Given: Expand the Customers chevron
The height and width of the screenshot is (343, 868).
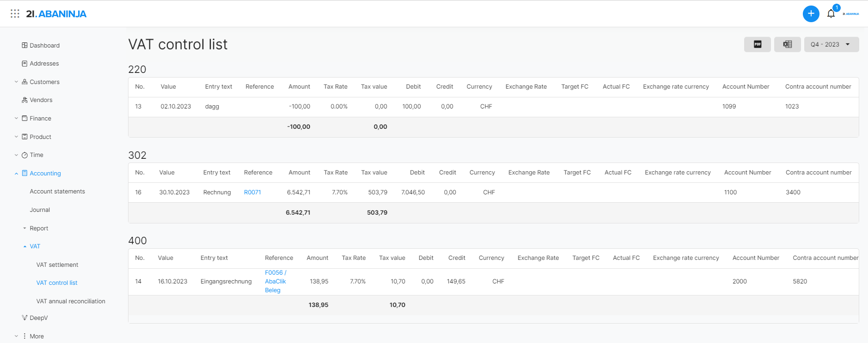Looking at the screenshot, I should click(16, 82).
